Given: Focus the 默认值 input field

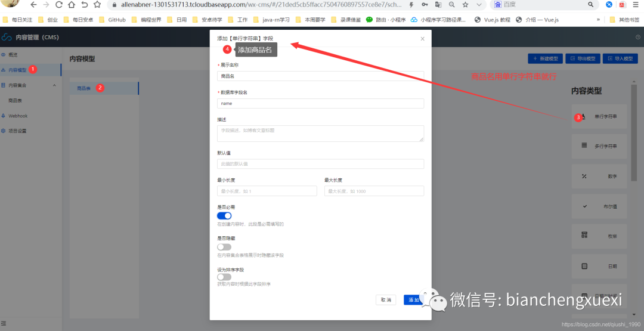Looking at the screenshot, I should 320,164.
